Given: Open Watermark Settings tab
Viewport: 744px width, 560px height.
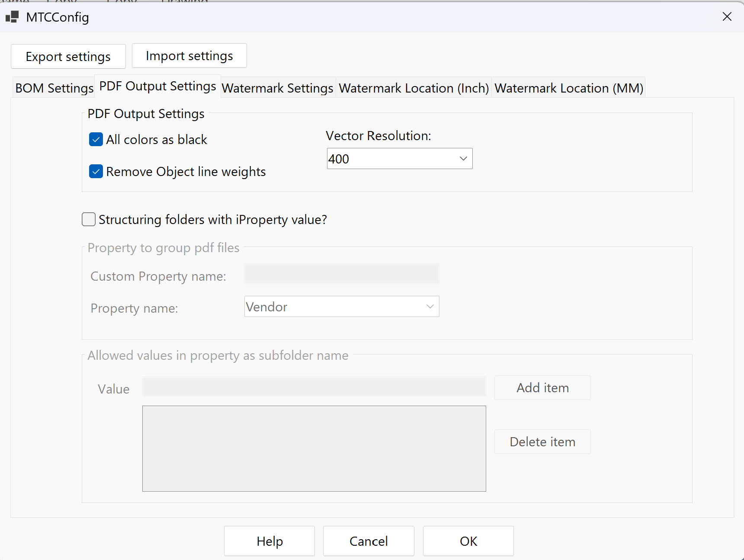Looking at the screenshot, I should tap(277, 88).
